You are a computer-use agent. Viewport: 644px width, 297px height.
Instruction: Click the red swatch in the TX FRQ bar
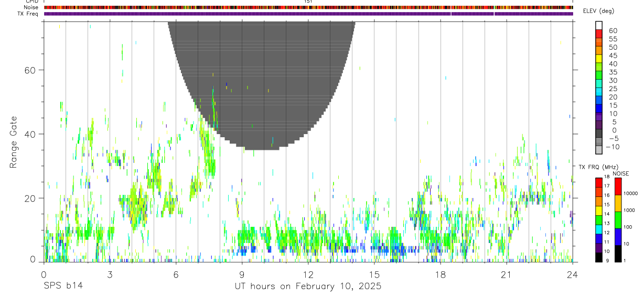pyautogui.click(x=598, y=181)
